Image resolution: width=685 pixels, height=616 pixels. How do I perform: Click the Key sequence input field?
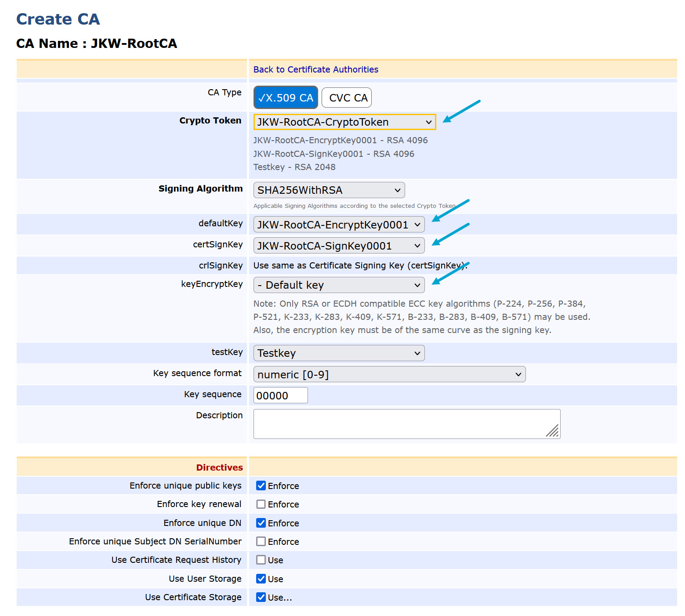point(280,395)
